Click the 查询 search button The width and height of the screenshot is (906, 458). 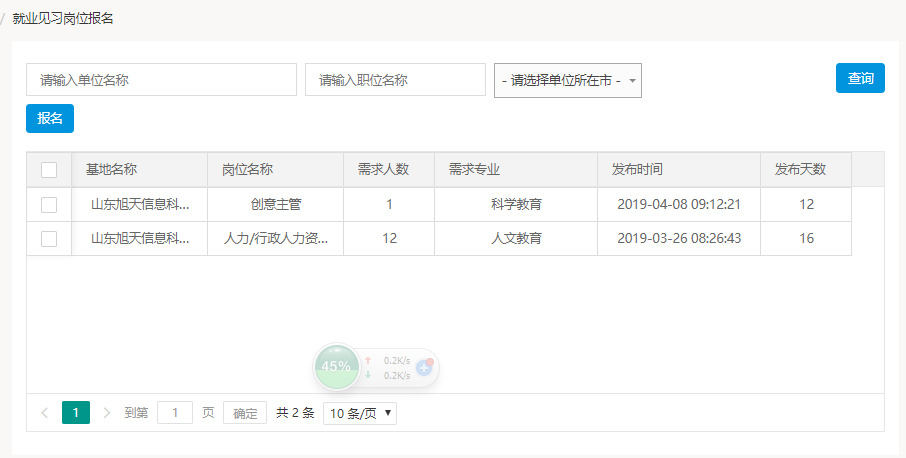(860, 78)
